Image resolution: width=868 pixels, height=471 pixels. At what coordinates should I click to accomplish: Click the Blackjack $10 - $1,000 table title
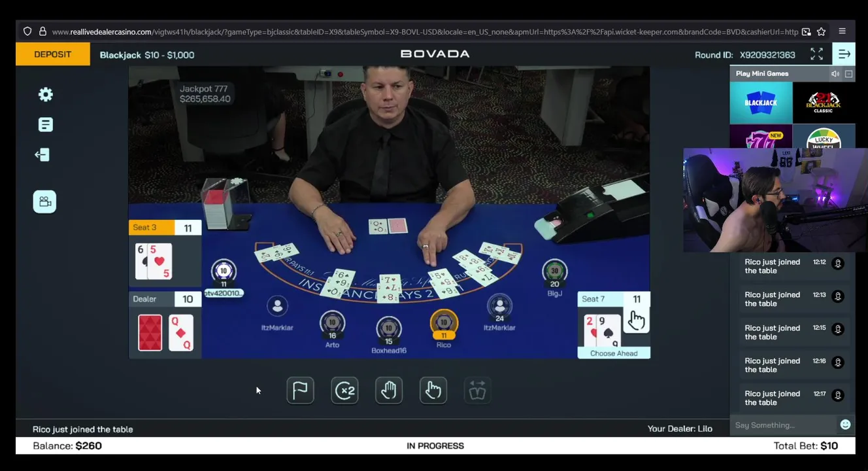pyautogui.click(x=147, y=55)
